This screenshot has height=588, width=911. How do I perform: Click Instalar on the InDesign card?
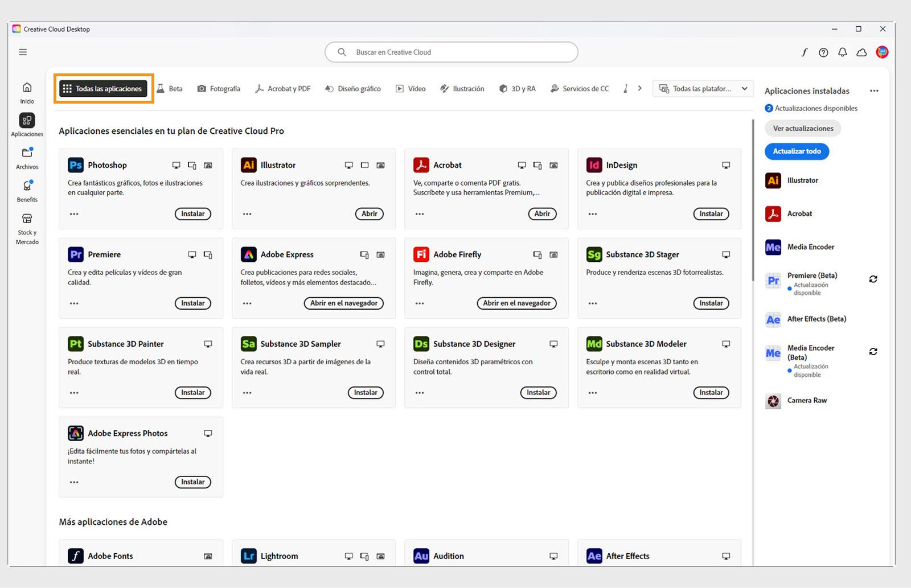(711, 213)
